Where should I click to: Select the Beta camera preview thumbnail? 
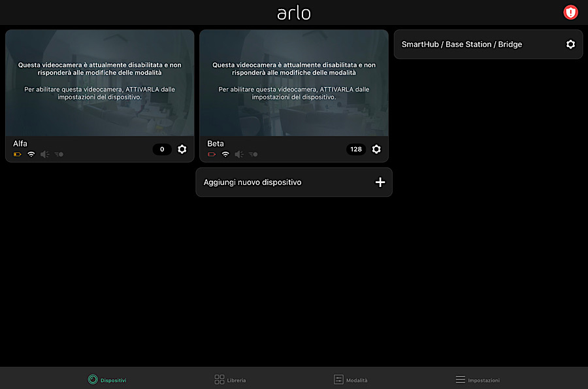click(x=294, y=83)
